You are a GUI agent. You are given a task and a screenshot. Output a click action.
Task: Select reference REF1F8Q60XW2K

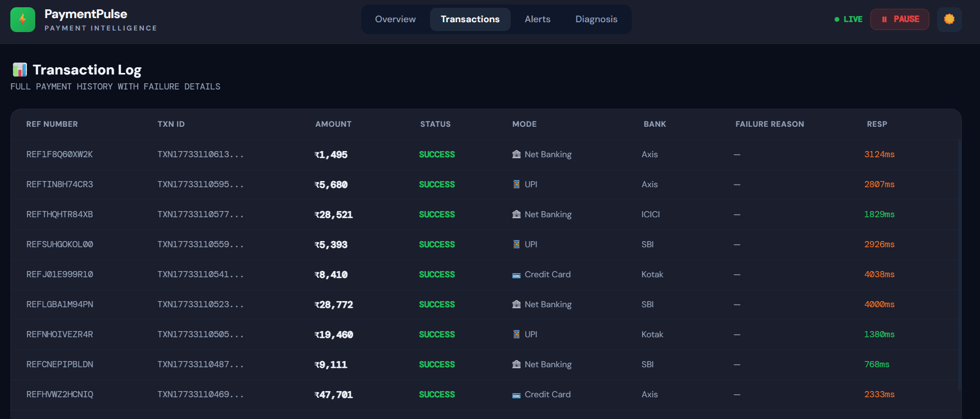pos(60,154)
